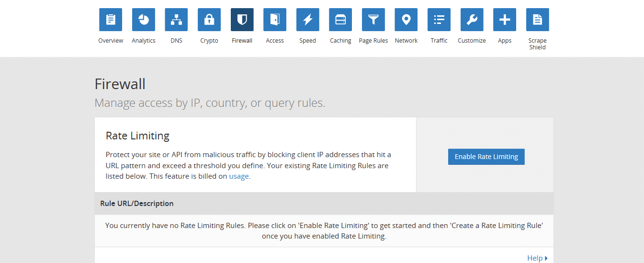Select the DNS network tree icon

click(x=176, y=20)
